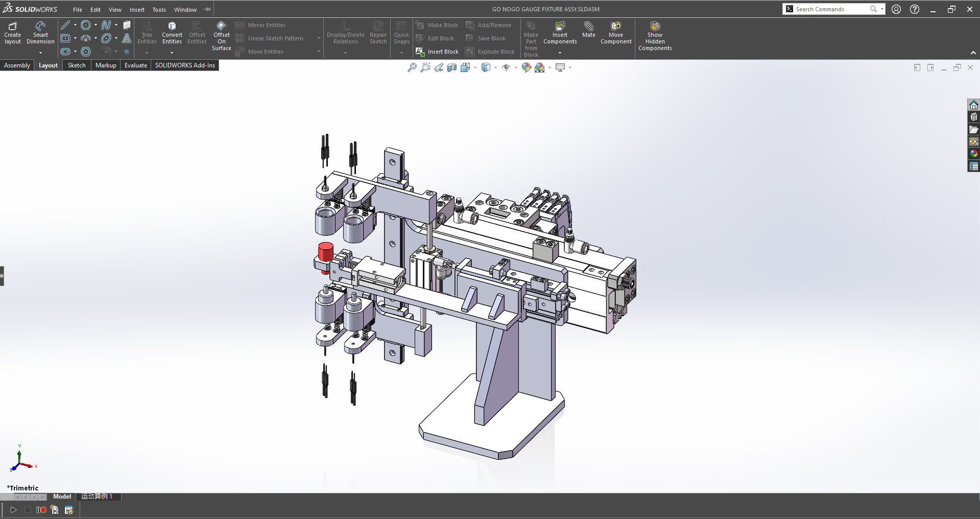
Task: Open the Appearances tab in task pane
Action: (x=973, y=154)
